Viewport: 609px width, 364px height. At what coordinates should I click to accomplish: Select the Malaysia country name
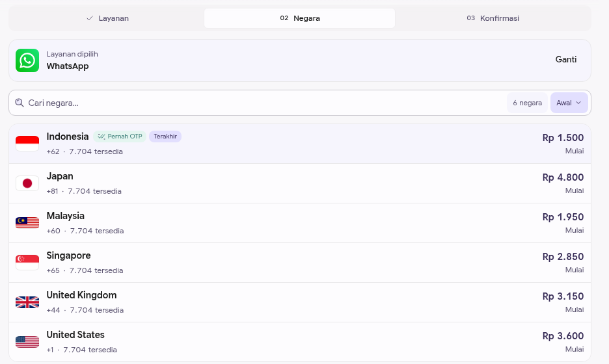(65, 216)
